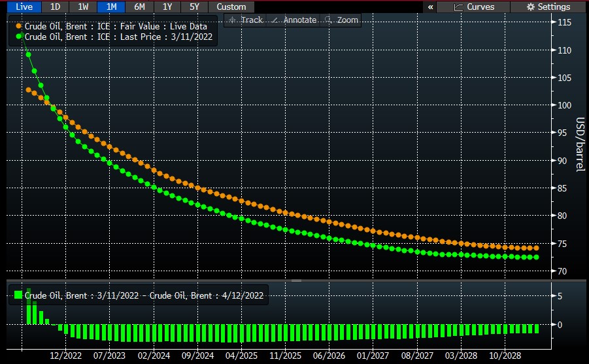Switch to 6M time range
This screenshot has width=589, height=364.
[x=139, y=7]
